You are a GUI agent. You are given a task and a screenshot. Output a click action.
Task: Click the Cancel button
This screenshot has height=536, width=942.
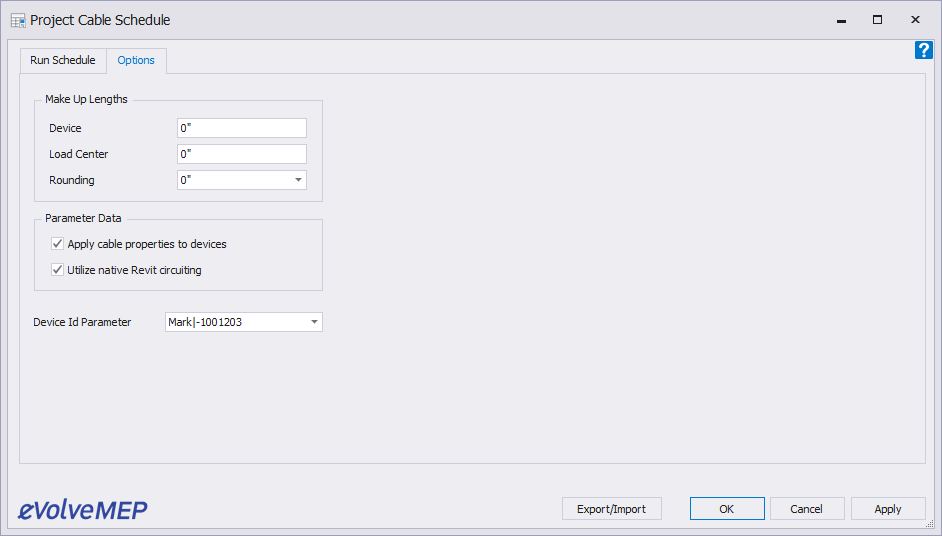pyautogui.click(x=807, y=509)
